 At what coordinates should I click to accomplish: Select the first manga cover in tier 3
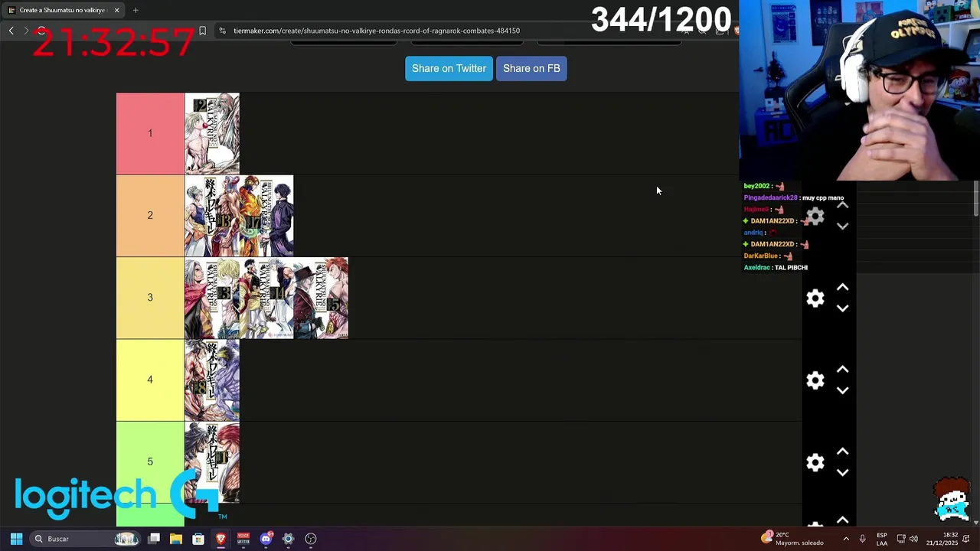pos(212,298)
